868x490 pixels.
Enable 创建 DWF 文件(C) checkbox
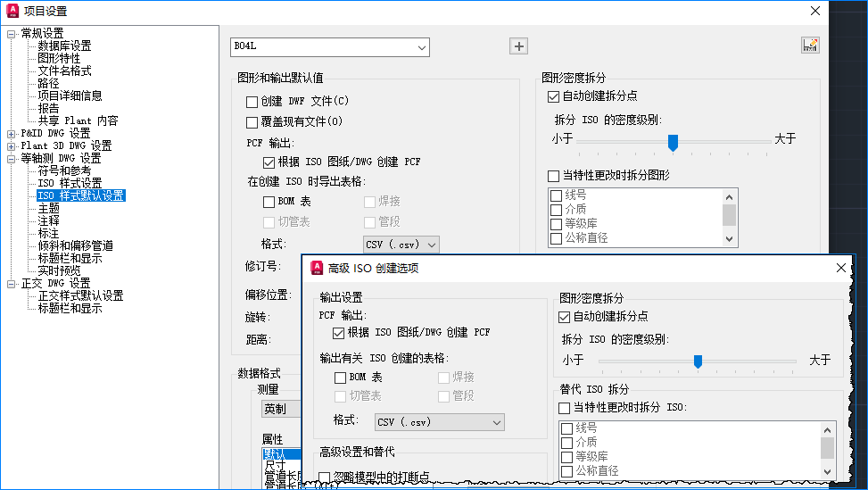[x=252, y=102]
